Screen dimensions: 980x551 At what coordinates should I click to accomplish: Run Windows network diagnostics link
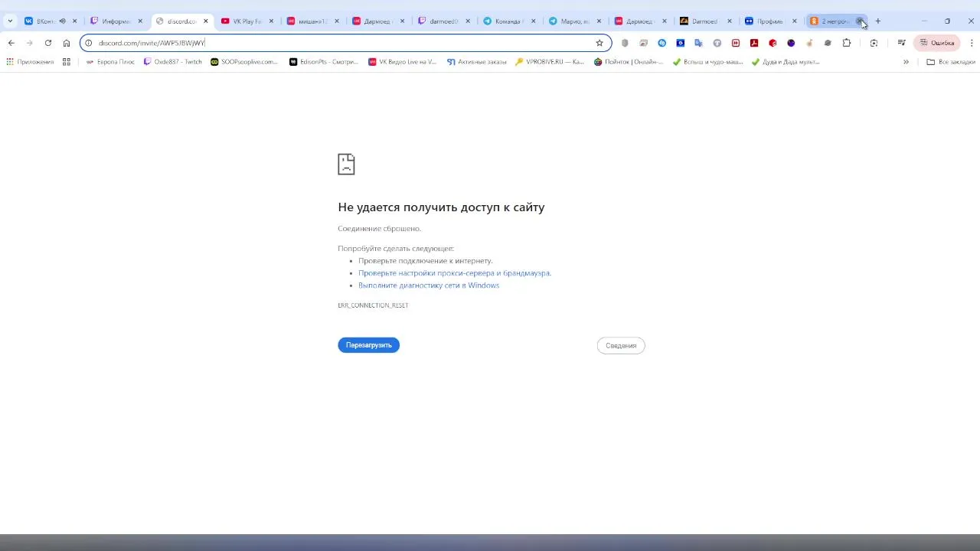pyautogui.click(x=429, y=285)
